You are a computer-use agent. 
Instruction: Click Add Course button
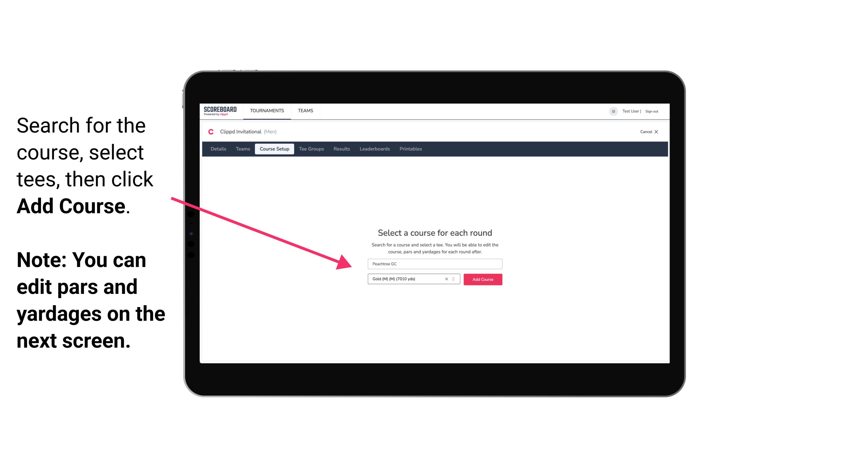coord(482,279)
